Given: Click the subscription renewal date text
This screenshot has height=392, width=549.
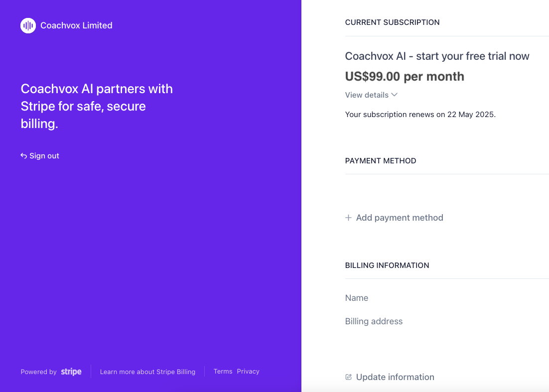Looking at the screenshot, I should pos(420,115).
